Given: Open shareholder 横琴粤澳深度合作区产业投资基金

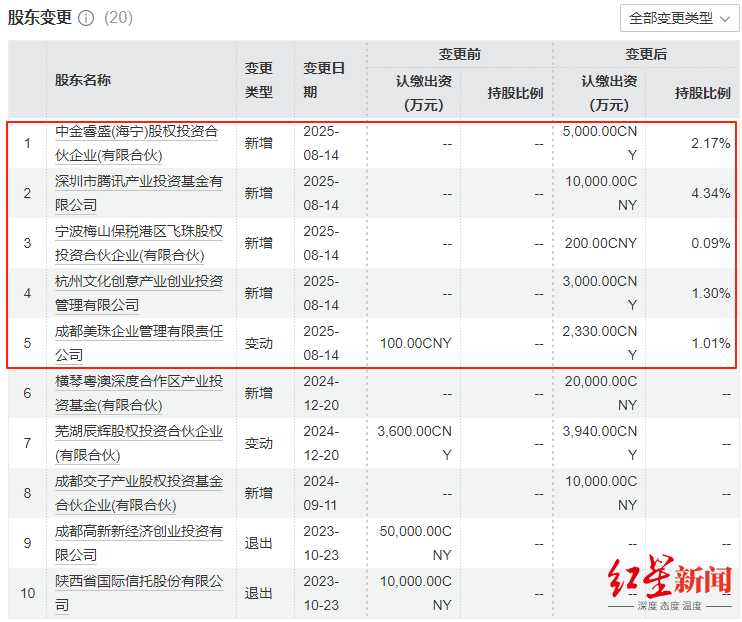Looking at the screenshot, I should (x=139, y=393).
